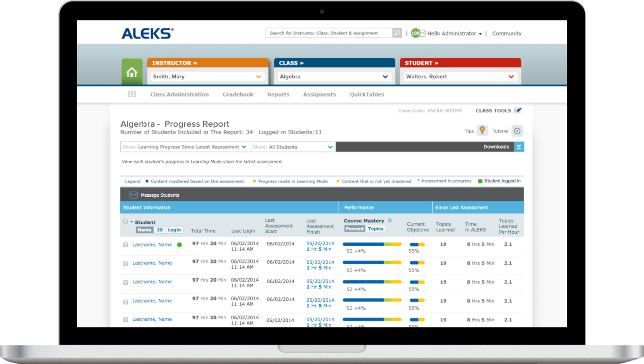Click the green legend swatch for Learning Mode progress
644x364 pixels.
(x=254, y=181)
